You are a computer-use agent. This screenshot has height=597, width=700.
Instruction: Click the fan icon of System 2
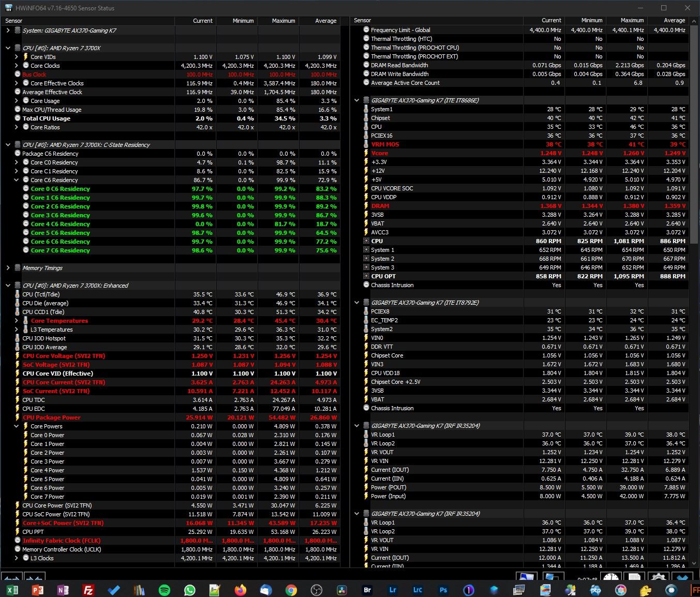(x=366, y=259)
